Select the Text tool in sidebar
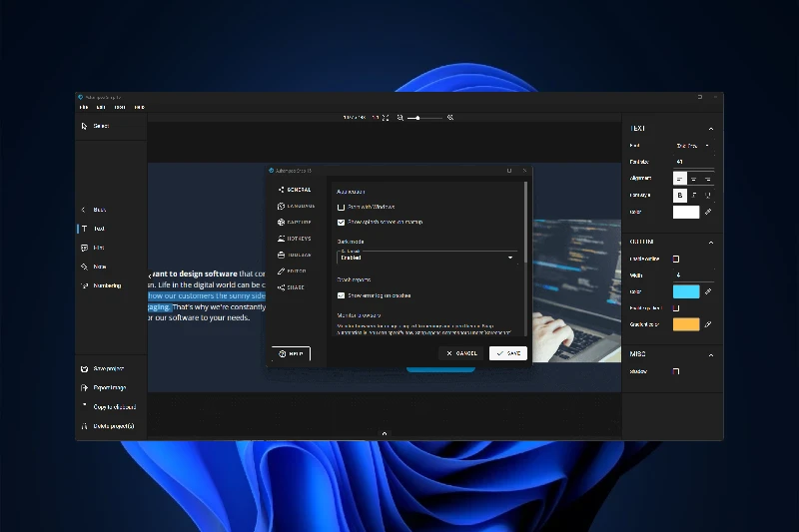 (93, 229)
